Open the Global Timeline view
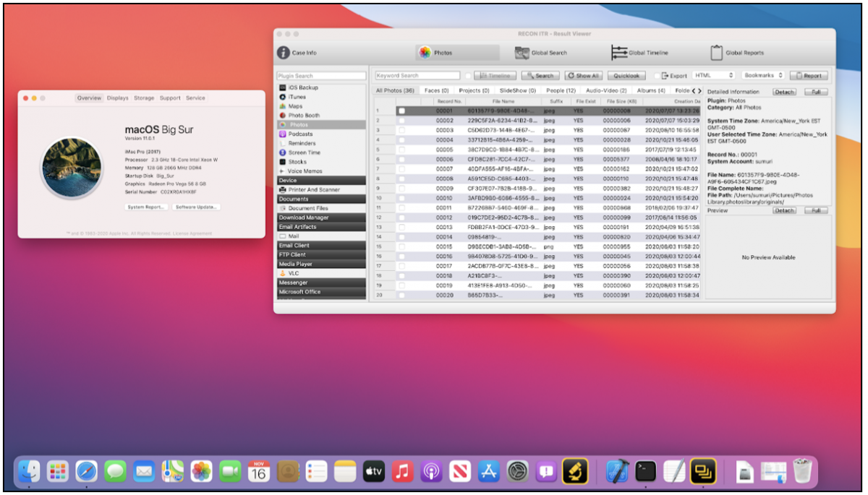 click(619, 53)
